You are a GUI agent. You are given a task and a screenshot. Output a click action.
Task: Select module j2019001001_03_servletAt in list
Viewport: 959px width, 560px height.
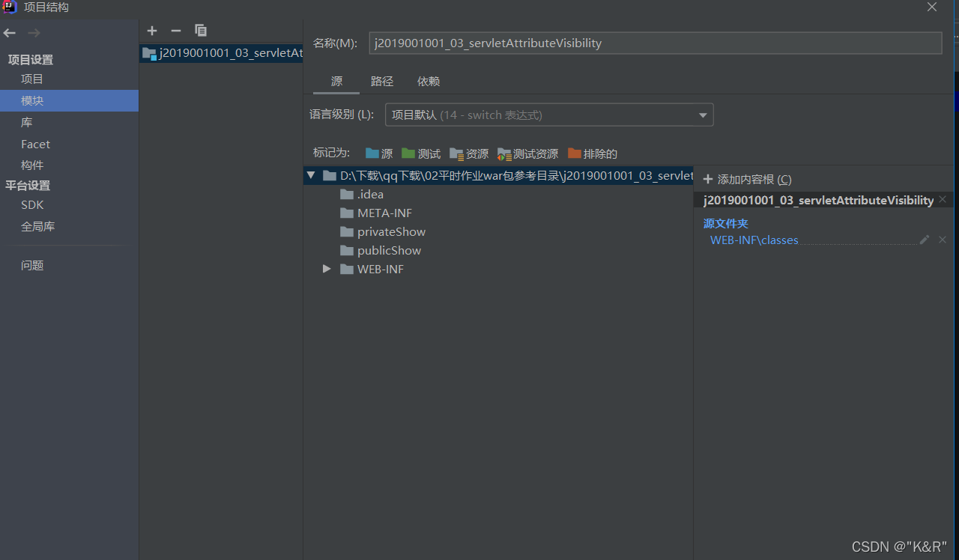[221, 53]
